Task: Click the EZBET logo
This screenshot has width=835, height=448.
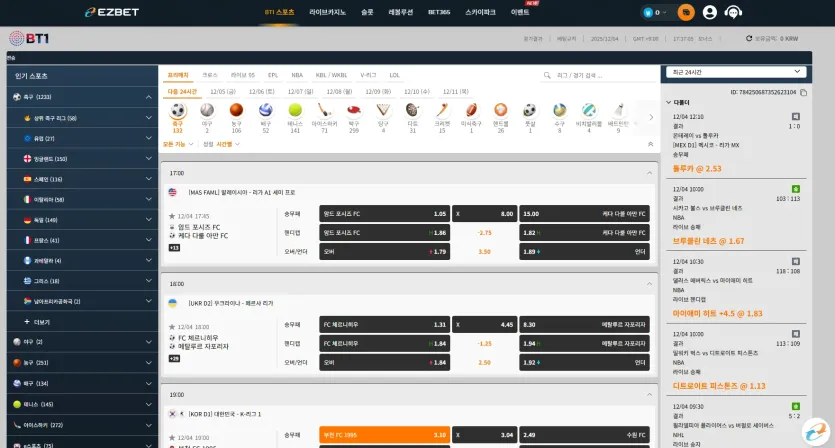Action: [112, 12]
